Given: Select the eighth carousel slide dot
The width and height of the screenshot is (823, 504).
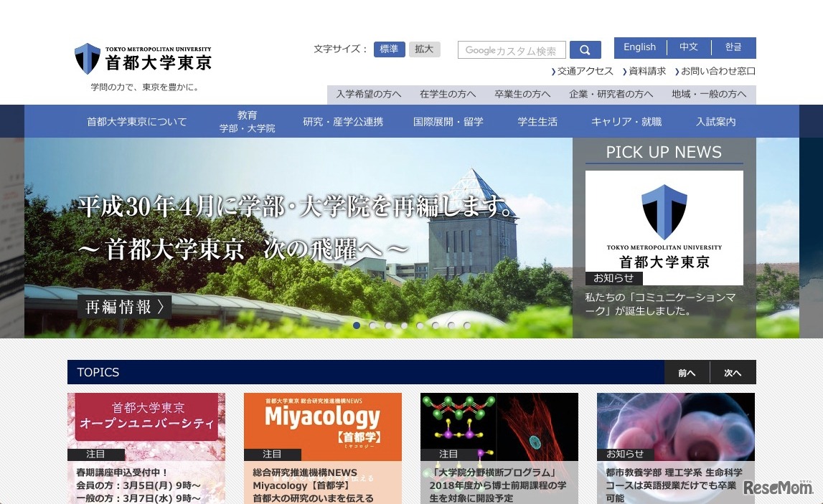Looking at the screenshot, I should [466, 325].
